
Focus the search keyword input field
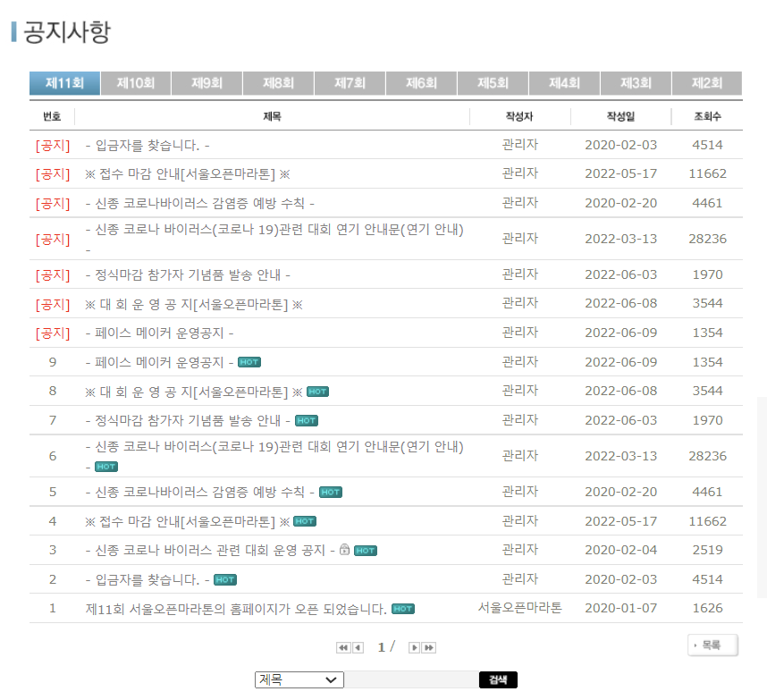pos(411,679)
